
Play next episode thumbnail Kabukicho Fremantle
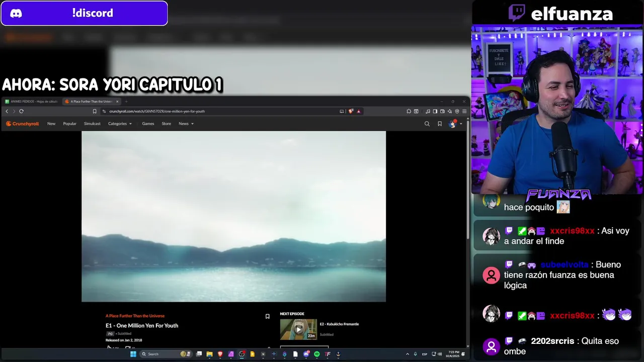(x=298, y=329)
